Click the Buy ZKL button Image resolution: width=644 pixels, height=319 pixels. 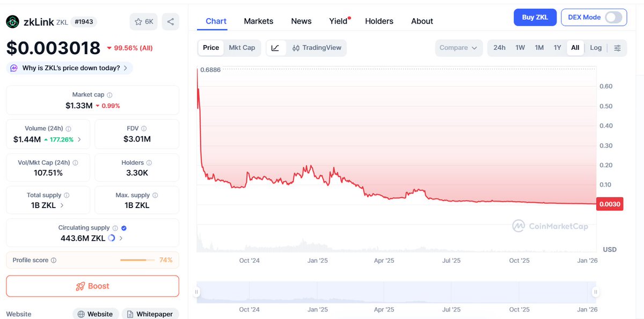(x=535, y=17)
